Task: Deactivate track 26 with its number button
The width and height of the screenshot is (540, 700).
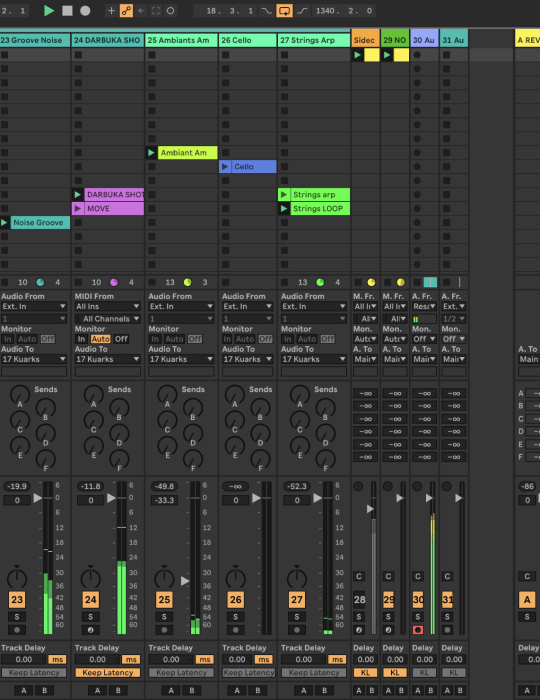Action: tap(236, 600)
